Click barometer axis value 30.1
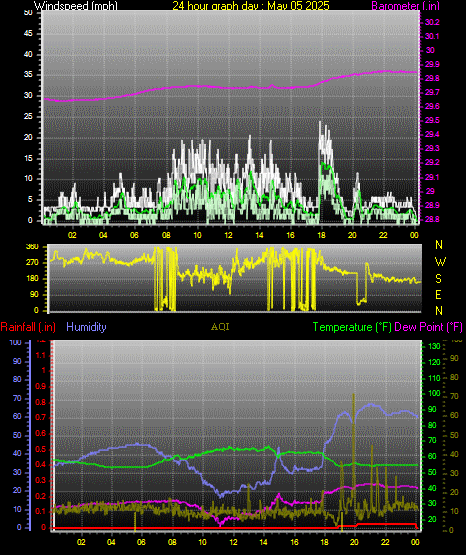The image size is (466, 555). click(x=432, y=36)
